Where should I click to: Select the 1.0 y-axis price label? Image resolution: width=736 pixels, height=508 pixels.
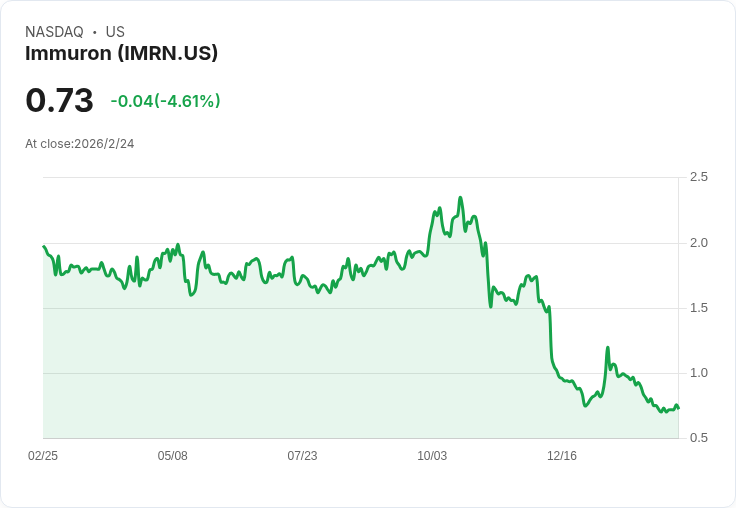coord(699,373)
